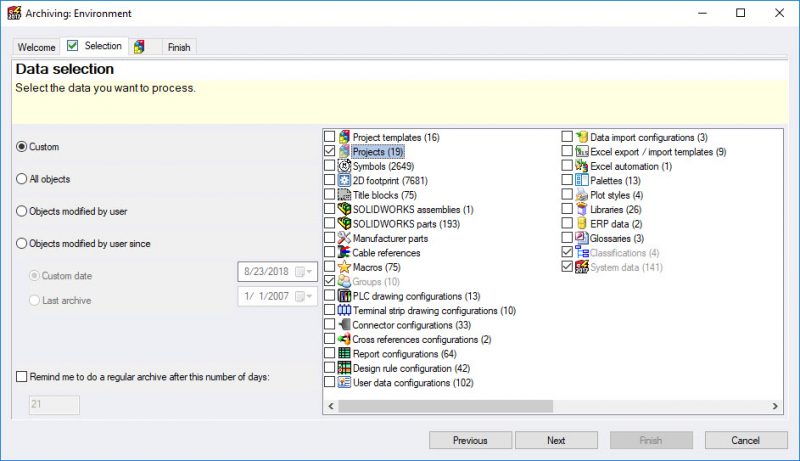The width and height of the screenshot is (800, 461).
Task: Select the Title blocks (75) label
Action: tap(385, 195)
